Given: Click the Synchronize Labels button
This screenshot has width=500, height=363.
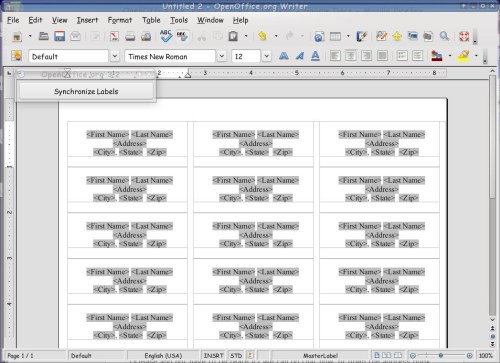Looking at the screenshot, I should [86, 91].
